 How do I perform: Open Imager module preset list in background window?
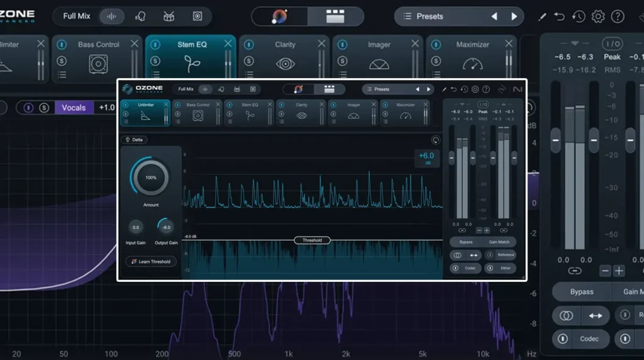click(343, 74)
